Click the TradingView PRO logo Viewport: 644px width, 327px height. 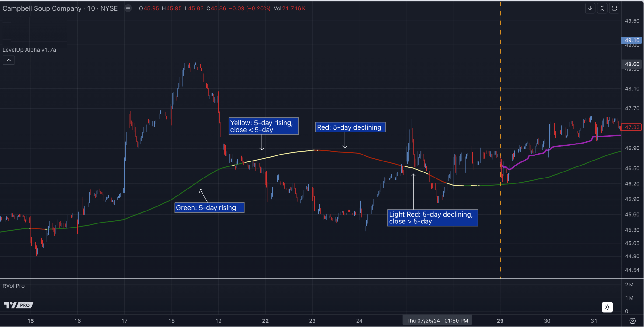coord(19,305)
